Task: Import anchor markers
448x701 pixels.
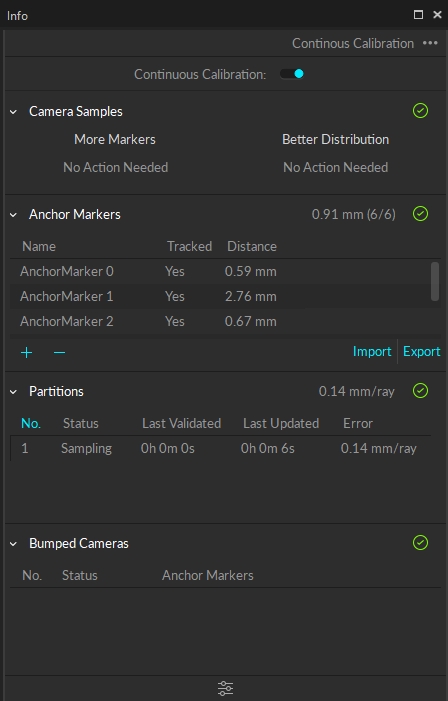Action: tap(372, 351)
